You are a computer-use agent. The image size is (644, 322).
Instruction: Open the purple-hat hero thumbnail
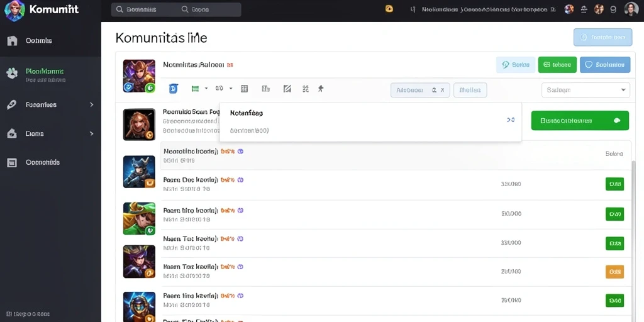click(139, 262)
